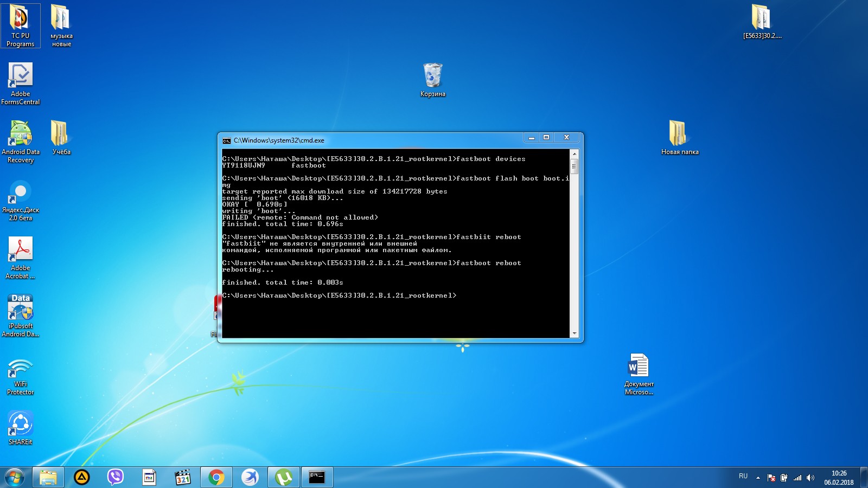This screenshot has height=488, width=868.
Task: Open the Recycle Bin (Корзина) desktop icon
Action: [432, 76]
